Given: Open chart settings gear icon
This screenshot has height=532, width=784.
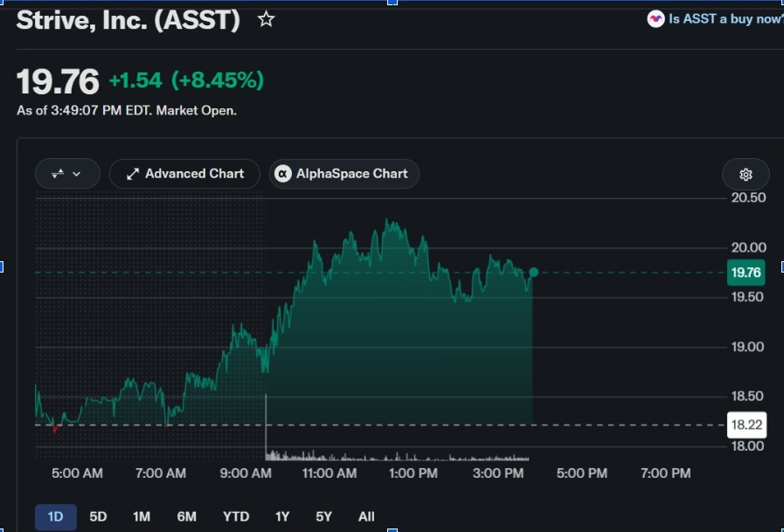Looking at the screenshot, I should coord(746,175).
